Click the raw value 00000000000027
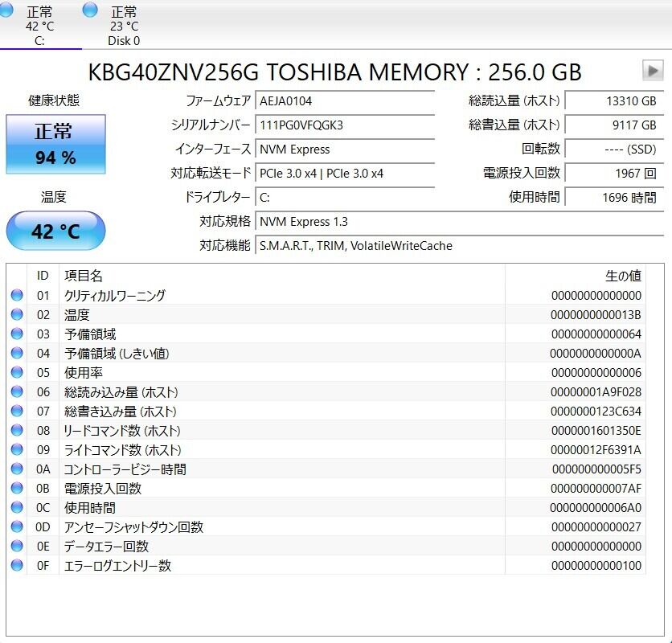 click(x=596, y=526)
